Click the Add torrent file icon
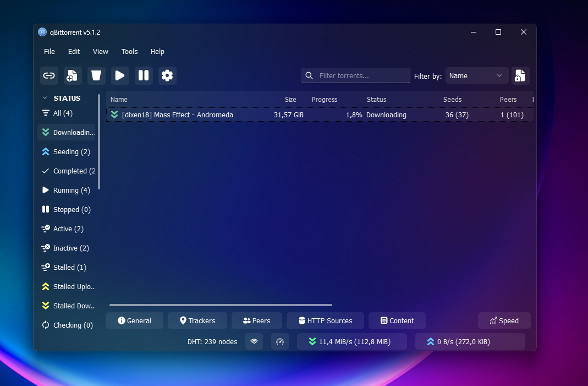The image size is (588, 386). point(72,75)
